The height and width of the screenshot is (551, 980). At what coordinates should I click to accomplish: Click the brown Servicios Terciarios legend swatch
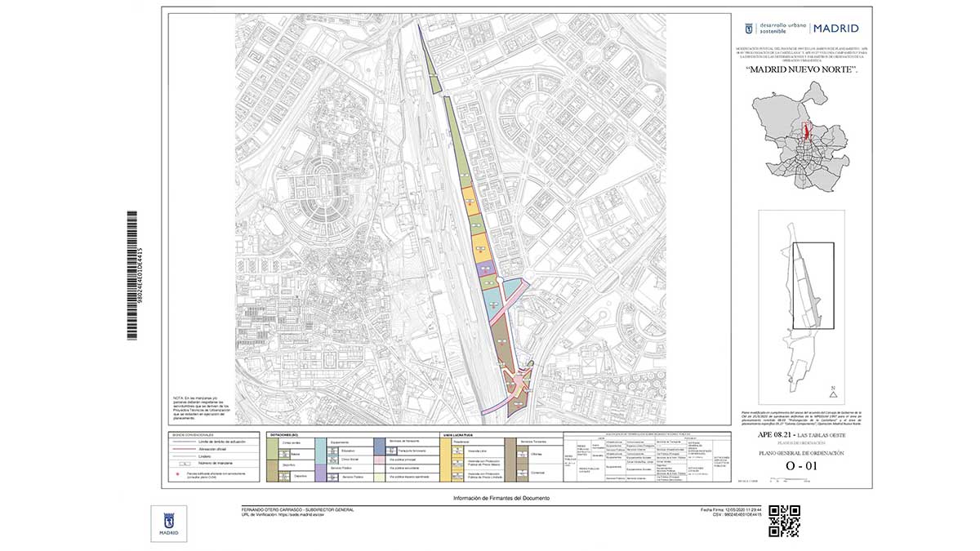coord(510,460)
